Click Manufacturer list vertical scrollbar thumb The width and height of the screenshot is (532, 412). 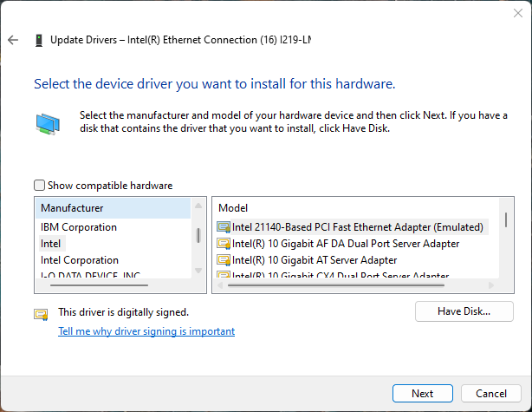pos(198,235)
